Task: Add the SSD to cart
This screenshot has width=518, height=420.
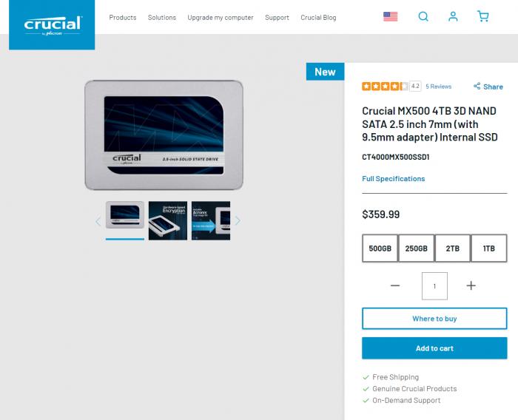Action: click(434, 348)
